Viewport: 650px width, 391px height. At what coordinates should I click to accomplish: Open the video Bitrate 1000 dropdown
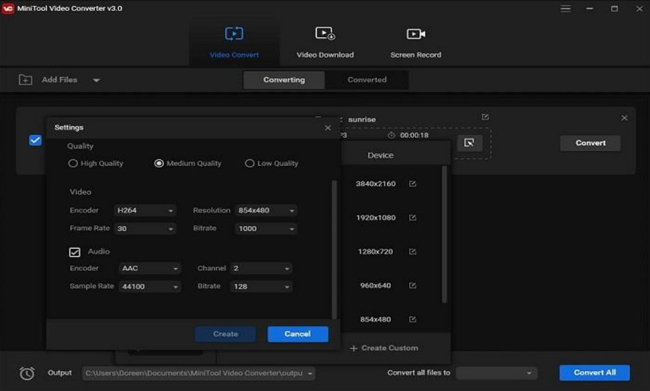click(266, 228)
